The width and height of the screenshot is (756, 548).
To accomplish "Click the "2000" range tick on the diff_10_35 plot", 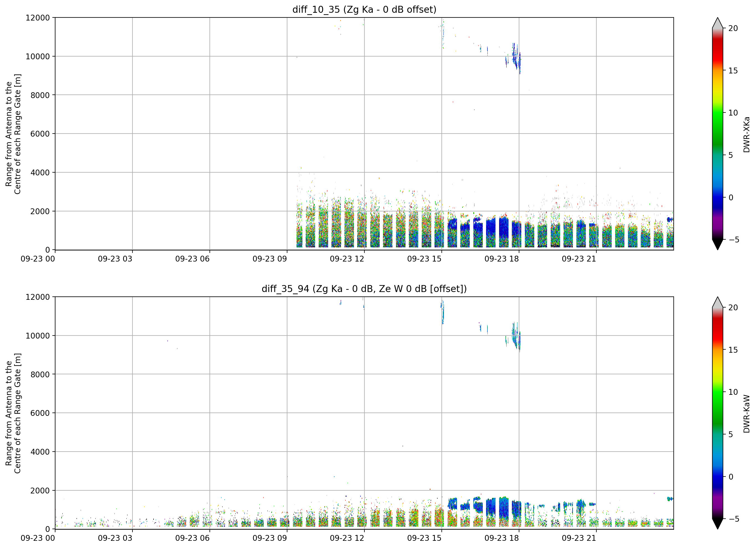I will click(x=40, y=211).
